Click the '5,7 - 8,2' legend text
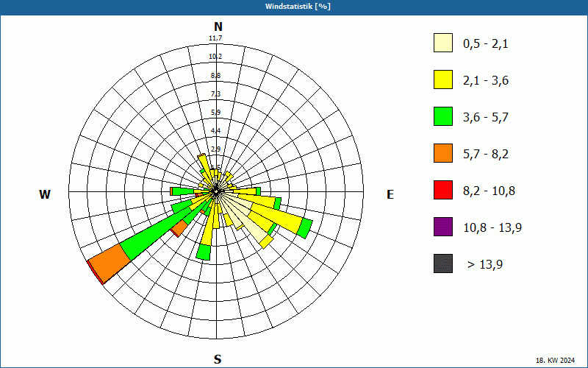 pyautogui.click(x=486, y=155)
